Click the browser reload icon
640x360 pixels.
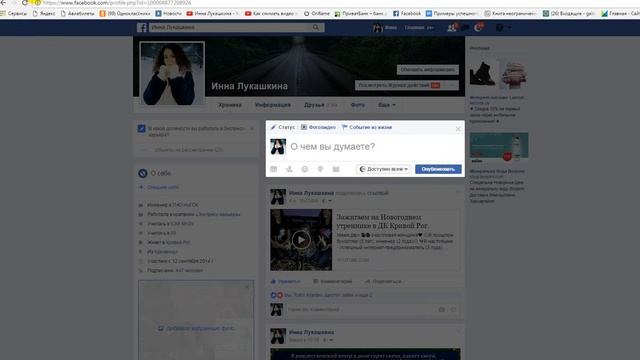pyautogui.click(x=25, y=3)
